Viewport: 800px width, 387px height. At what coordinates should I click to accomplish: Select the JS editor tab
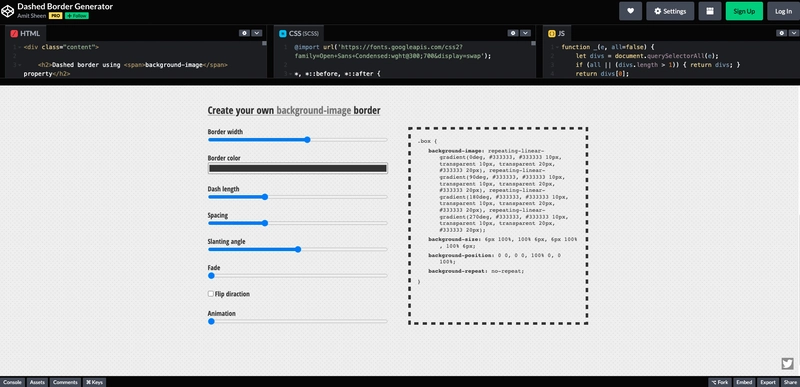click(x=557, y=34)
